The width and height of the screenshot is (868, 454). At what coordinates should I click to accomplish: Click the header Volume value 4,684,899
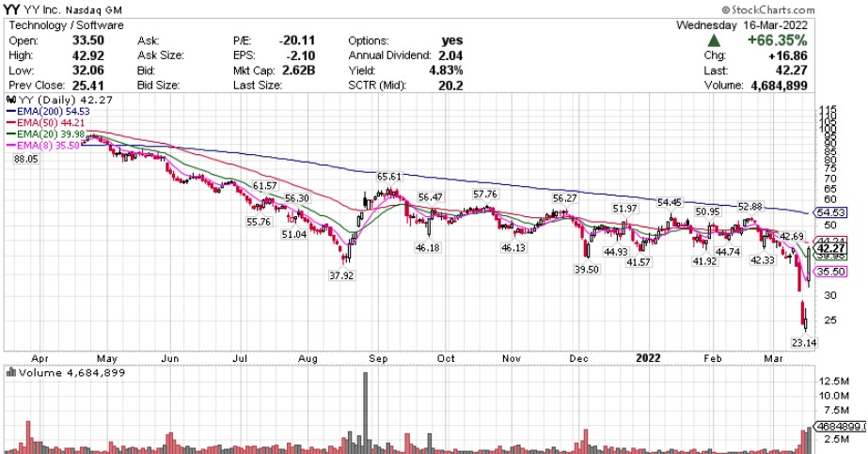777,86
